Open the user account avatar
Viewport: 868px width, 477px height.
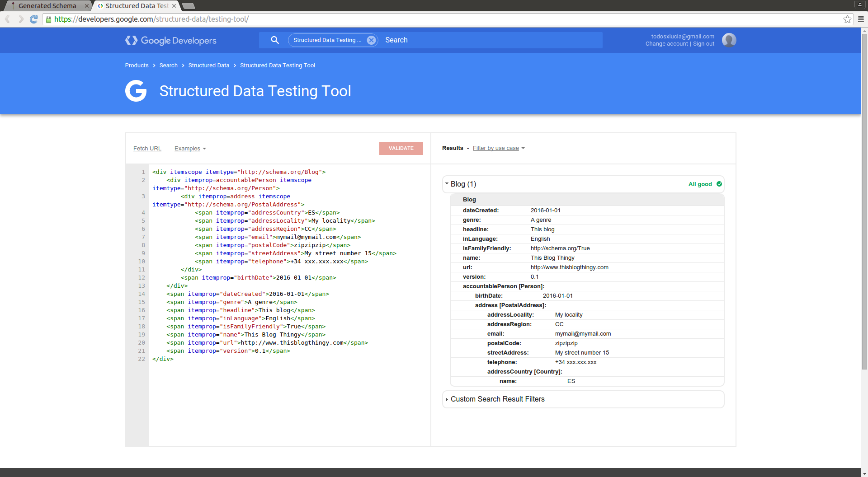(729, 40)
